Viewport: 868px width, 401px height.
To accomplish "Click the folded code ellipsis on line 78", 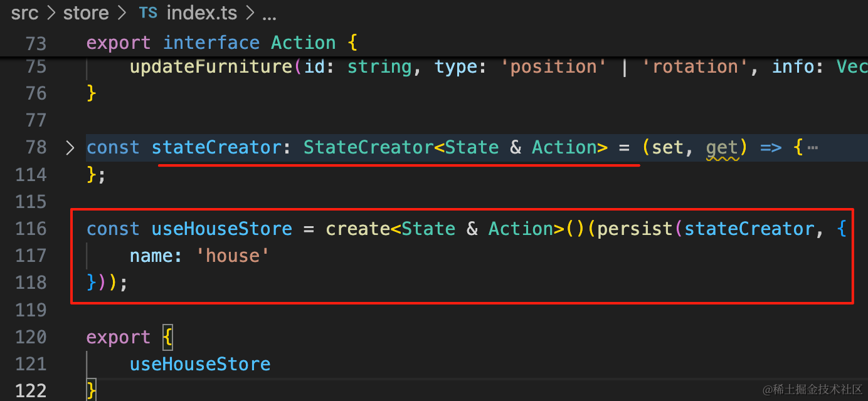I will pyautogui.click(x=813, y=148).
